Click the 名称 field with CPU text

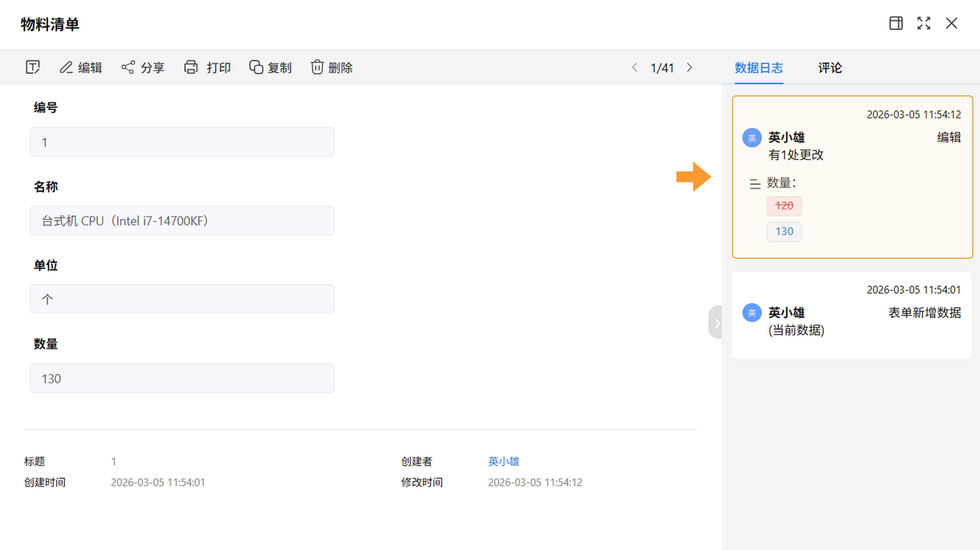click(182, 221)
